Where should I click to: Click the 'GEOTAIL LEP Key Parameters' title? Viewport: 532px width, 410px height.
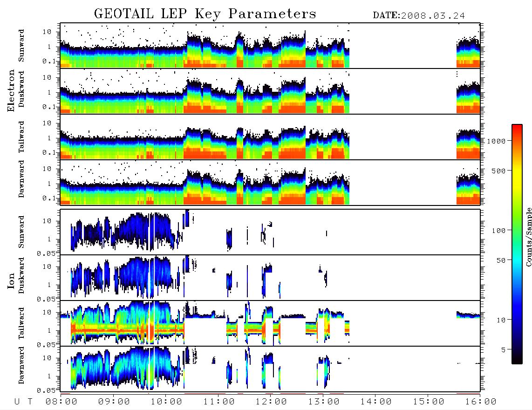click(205, 14)
